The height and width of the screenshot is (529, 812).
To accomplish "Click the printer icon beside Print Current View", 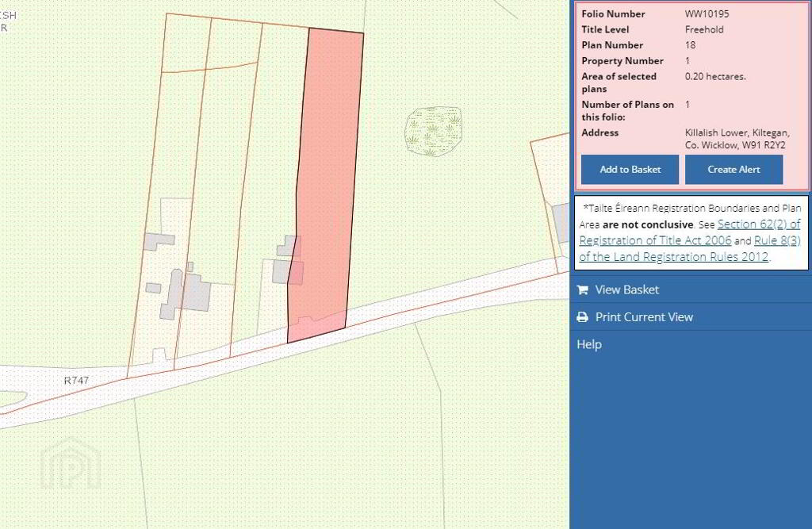I will [583, 317].
